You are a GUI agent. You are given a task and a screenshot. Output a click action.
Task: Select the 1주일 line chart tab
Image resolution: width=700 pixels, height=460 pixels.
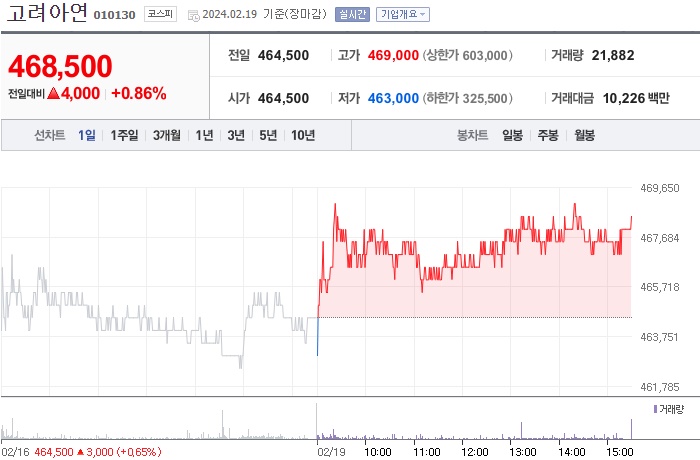[124, 135]
